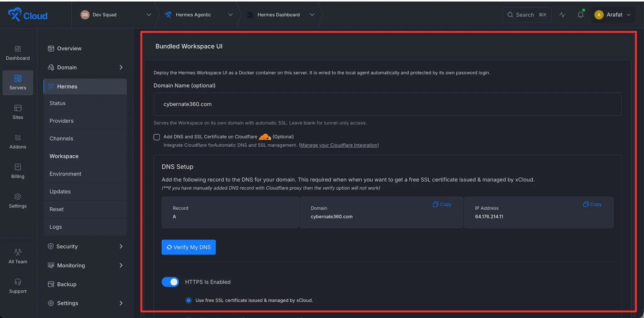Open All Team in the sidebar

click(18, 256)
